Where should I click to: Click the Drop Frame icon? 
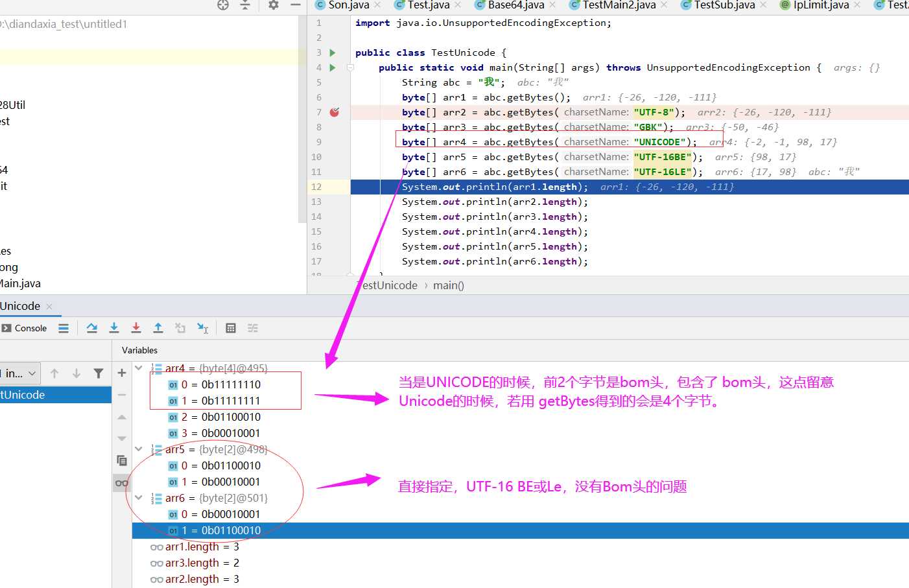[x=180, y=328]
